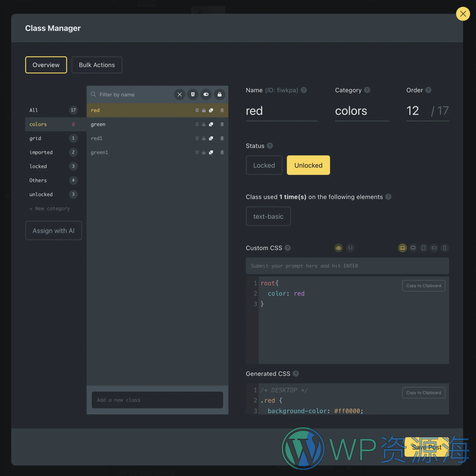Filter locked classes using padlock button

pyautogui.click(x=219, y=94)
